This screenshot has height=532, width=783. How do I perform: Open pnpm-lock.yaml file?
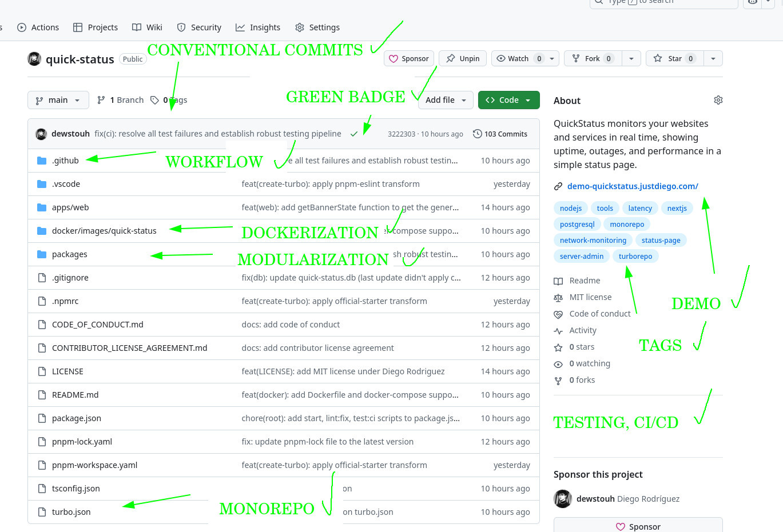[x=82, y=442]
